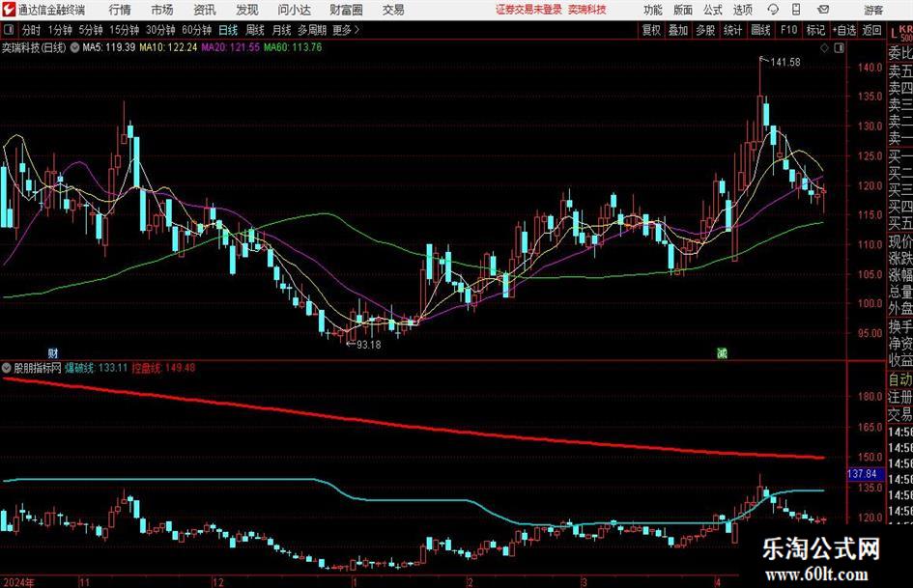Screen dimensions: 913x588
Task: Open the 公式 menu
Action: click(712, 10)
